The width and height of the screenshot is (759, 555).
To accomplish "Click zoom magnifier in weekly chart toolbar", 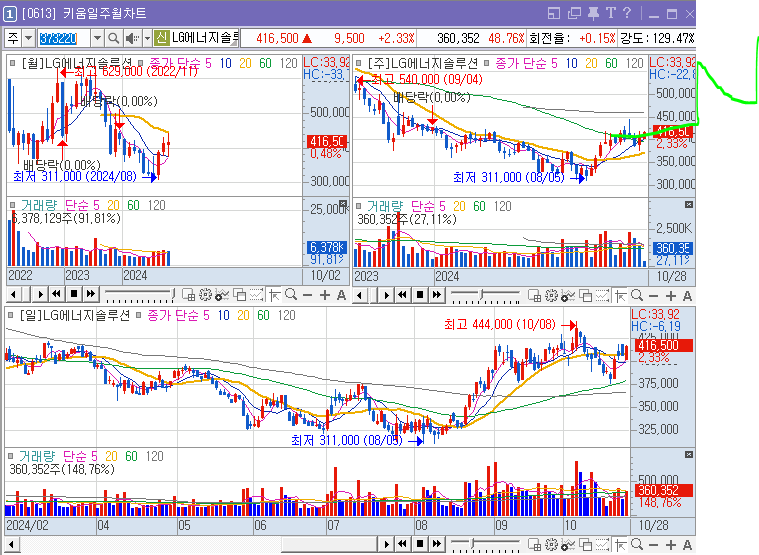I will pos(637,295).
